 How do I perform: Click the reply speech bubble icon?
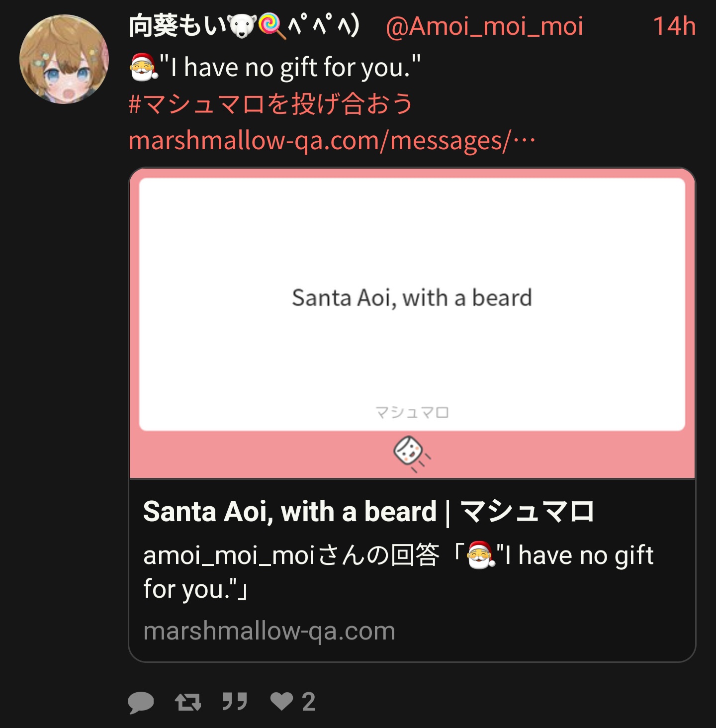[x=141, y=702]
